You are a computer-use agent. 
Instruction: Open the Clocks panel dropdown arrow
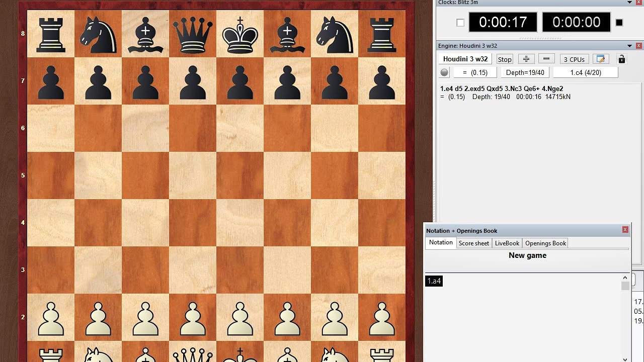point(629,3)
